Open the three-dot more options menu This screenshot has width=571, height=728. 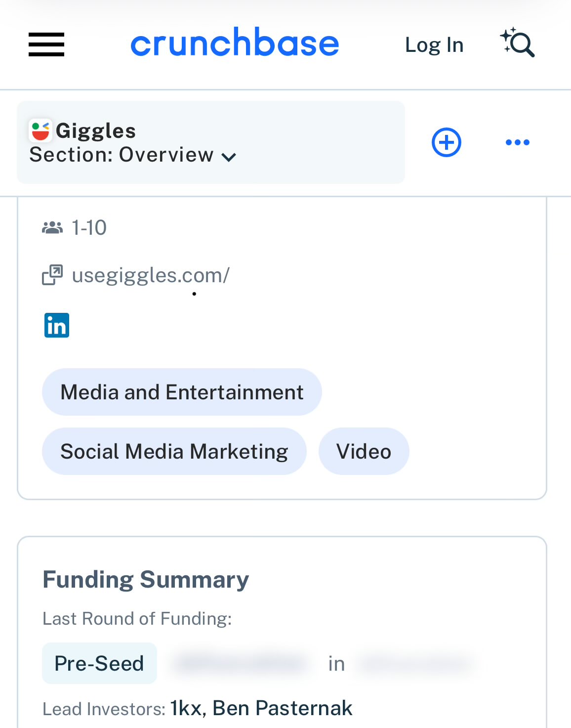pyautogui.click(x=517, y=142)
